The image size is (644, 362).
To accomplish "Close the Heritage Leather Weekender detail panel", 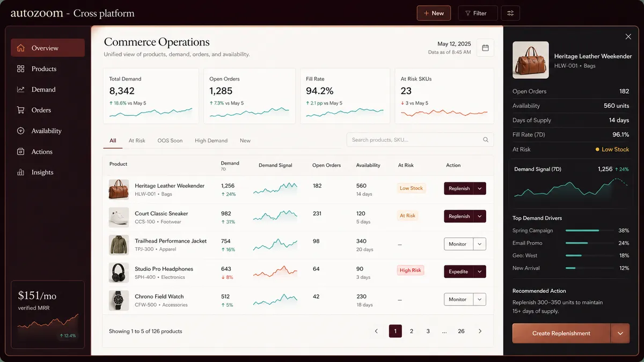I will (x=628, y=36).
